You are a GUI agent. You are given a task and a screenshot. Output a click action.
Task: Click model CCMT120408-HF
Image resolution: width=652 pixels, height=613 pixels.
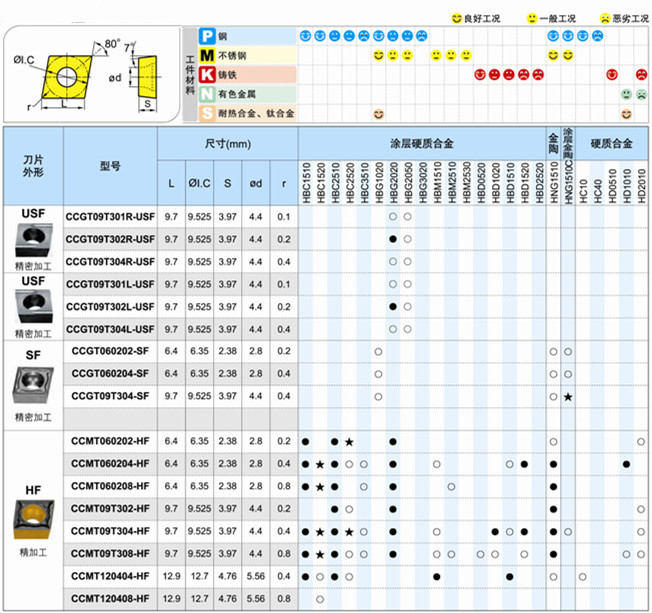point(110,599)
